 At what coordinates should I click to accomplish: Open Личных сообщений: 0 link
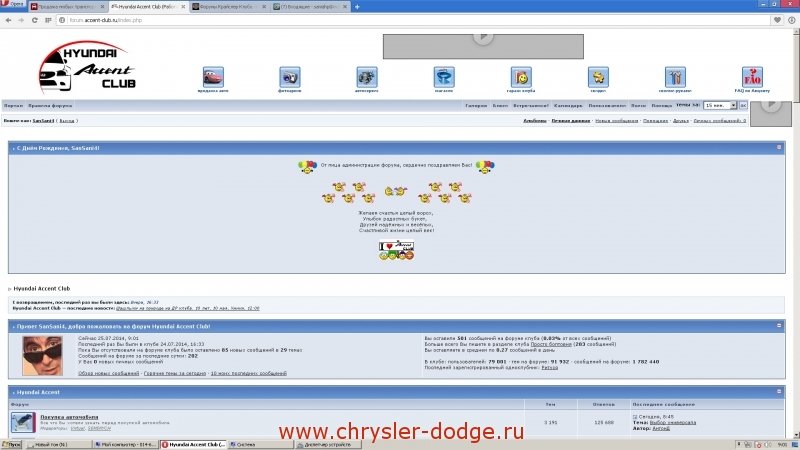[x=719, y=121]
